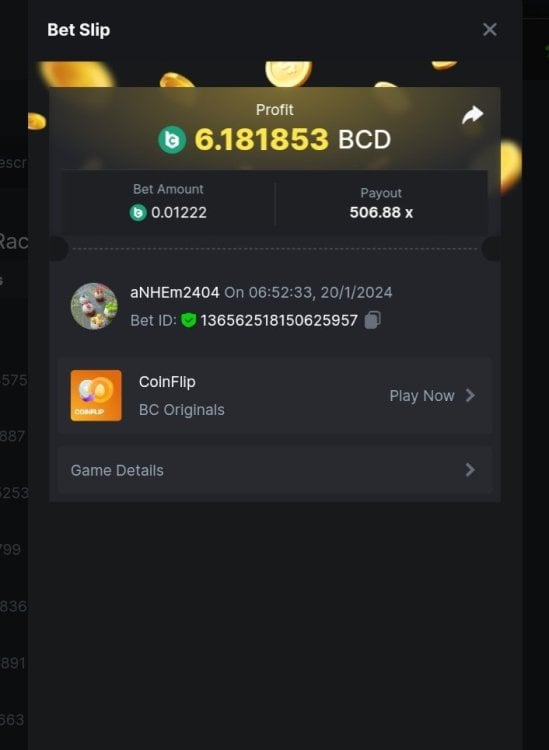Click the Bet Slip header title

coord(78,30)
